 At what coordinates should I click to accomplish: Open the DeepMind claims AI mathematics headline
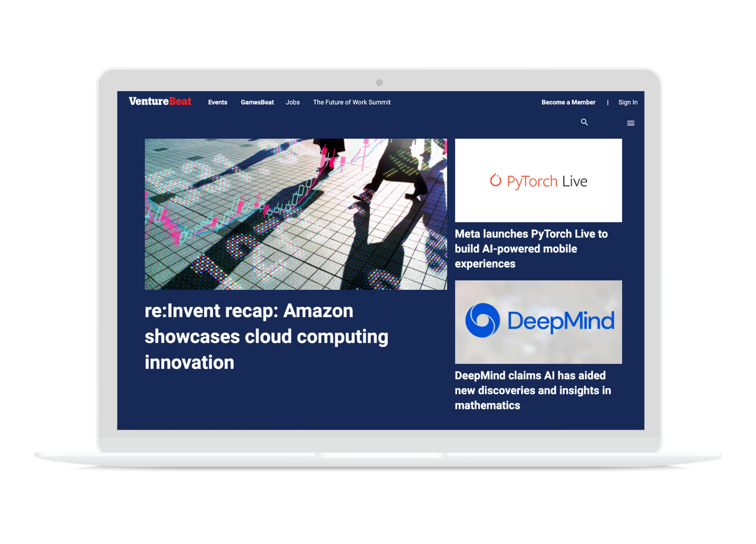[533, 390]
